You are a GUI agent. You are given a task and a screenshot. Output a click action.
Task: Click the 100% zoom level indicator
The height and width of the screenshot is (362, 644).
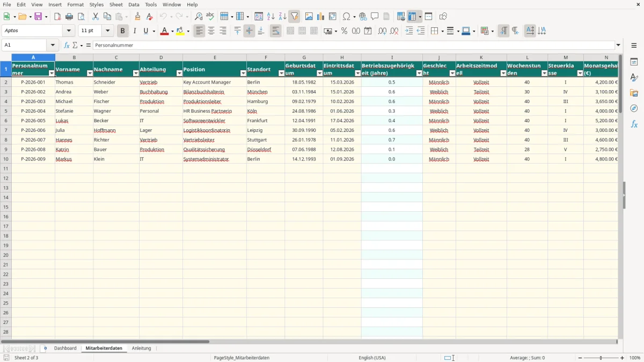635,358
